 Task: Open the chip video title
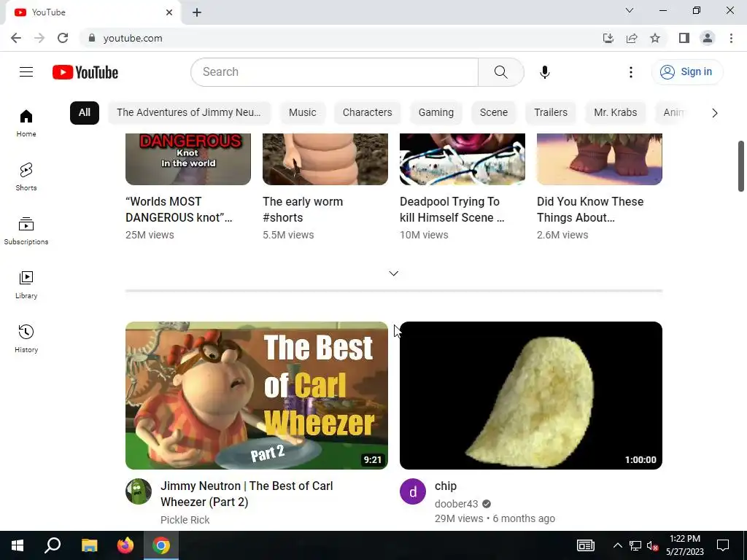[x=446, y=486]
